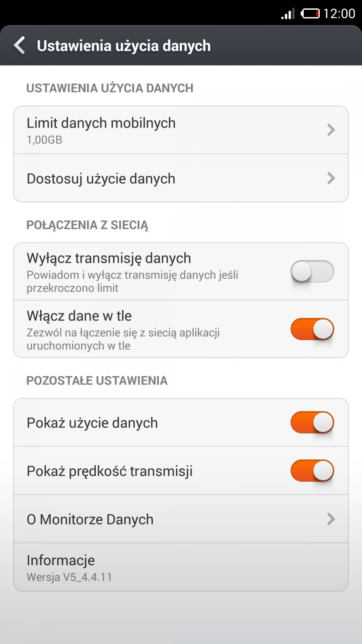
Task: Disable the Włącz dane w tle switch
Action: [x=312, y=329]
